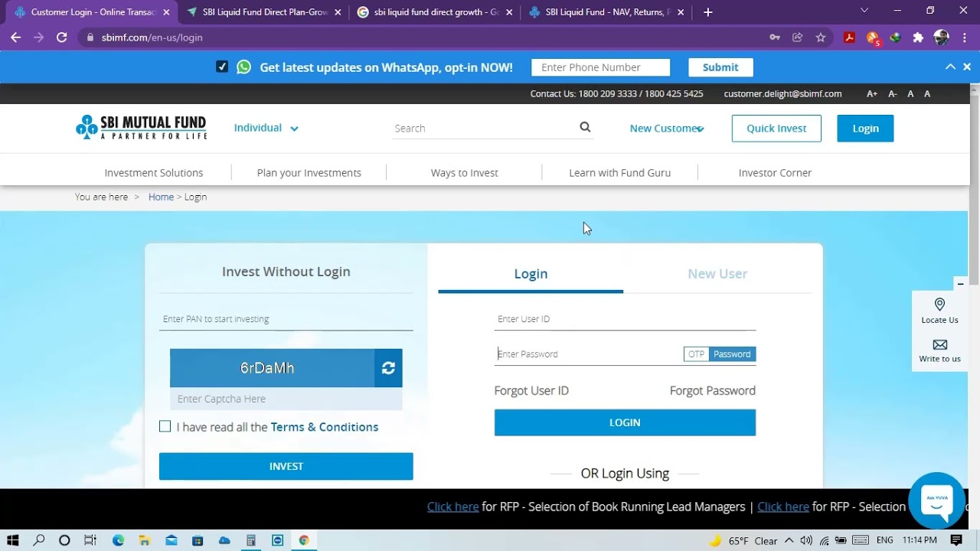Image resolution: width=980 pixels, height=551 pixels.
Task: Collapse the side widget with minus icon
Action: pos(960,284)
